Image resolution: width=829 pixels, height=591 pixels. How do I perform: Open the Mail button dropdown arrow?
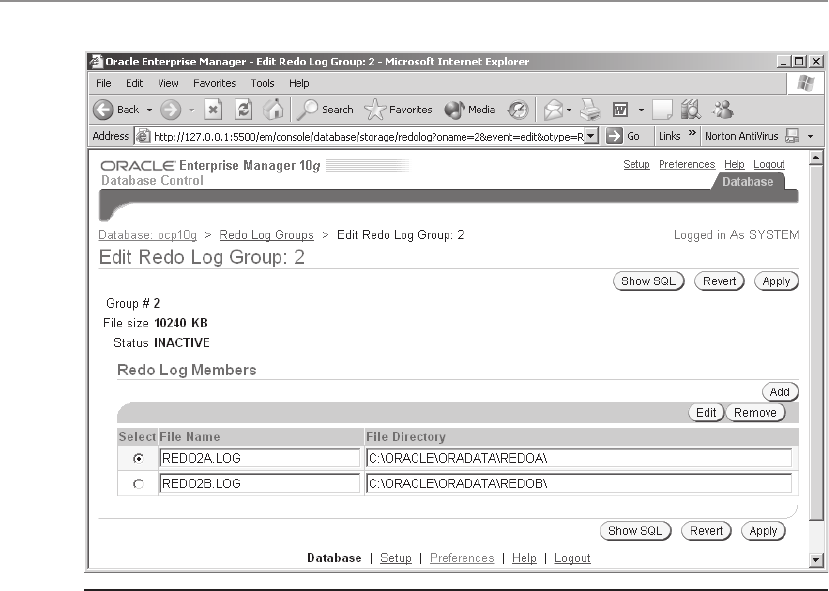click(x=569, y=110)
